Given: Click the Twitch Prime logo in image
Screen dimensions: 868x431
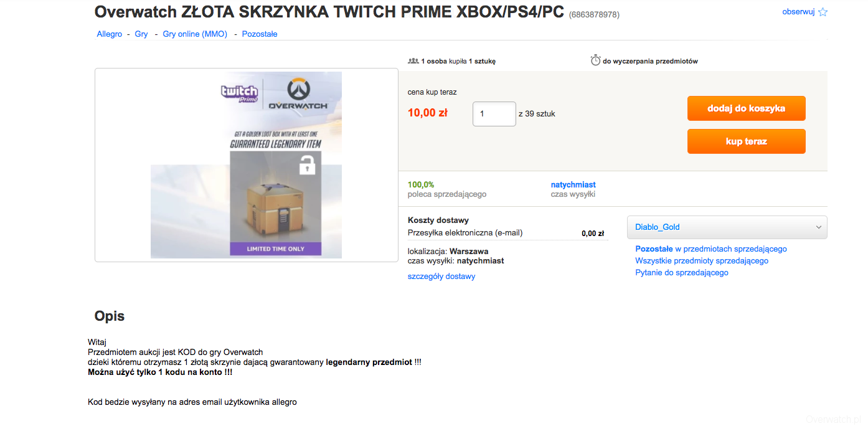Looking at the screenshot, I should (x=240, y=93).
